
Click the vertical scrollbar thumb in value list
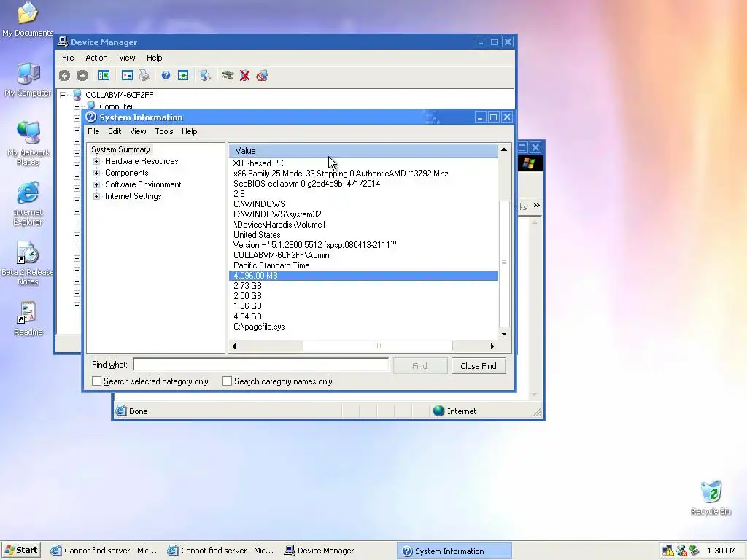pos(504,262)
